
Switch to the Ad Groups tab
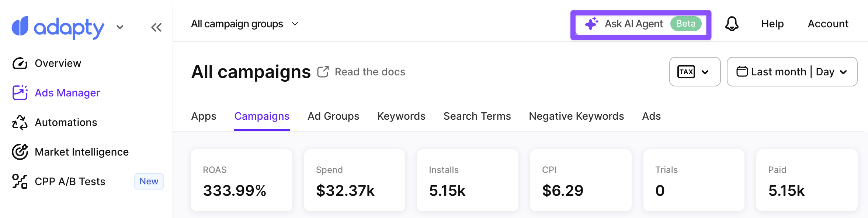pos(333,116)
